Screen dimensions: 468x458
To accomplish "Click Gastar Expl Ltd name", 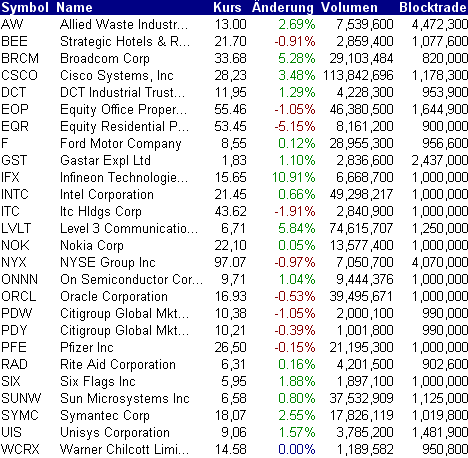I will click(x=105, y=160).
